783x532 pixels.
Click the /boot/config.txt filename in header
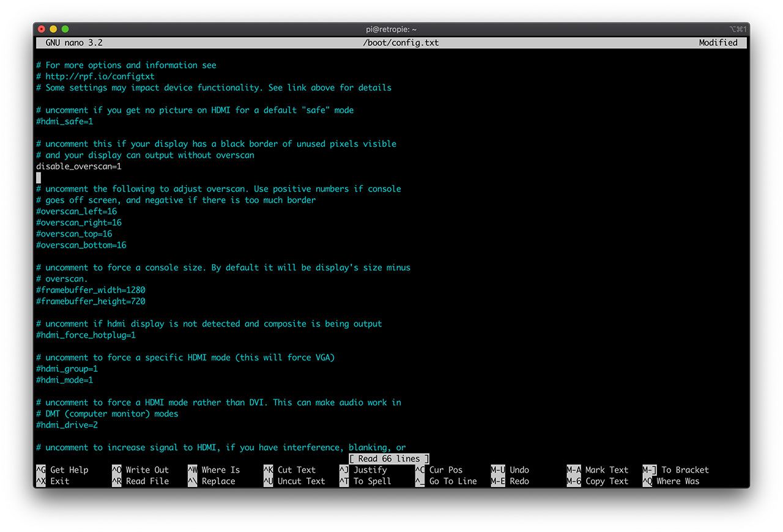[401, 43]
